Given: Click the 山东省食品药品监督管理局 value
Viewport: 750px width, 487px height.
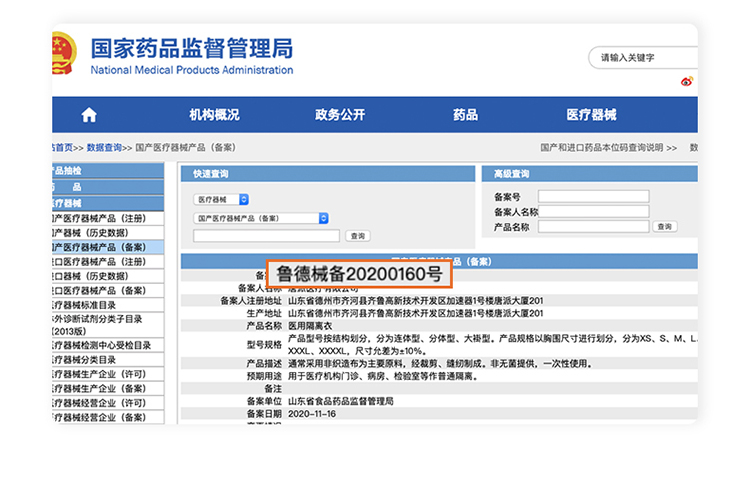Looking at the screenshot, I should 341,401.
